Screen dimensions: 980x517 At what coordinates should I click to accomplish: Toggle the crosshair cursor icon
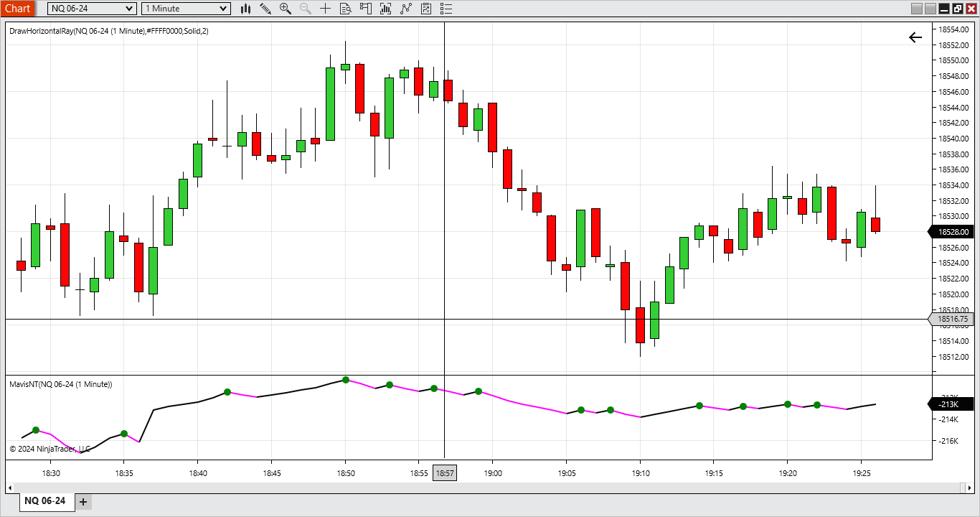[326, 9]
